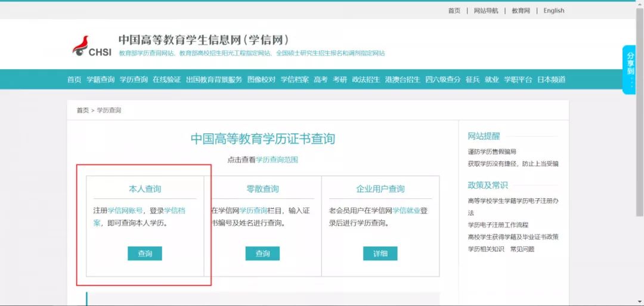
Task: Select 学历查询 in the navigation bar
Action: (x=134, y=80)
